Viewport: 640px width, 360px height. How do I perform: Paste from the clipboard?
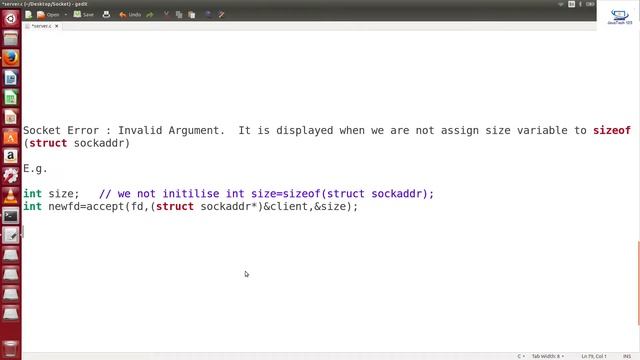click(x=191, y=15)
